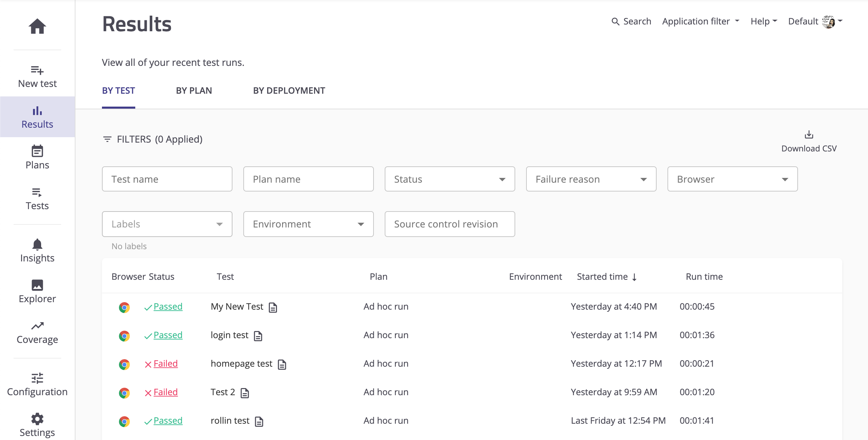This screenshot has width=868, height=440.
Task: Switch to the BY DEPLOYMENT tab
Action: 289,91
